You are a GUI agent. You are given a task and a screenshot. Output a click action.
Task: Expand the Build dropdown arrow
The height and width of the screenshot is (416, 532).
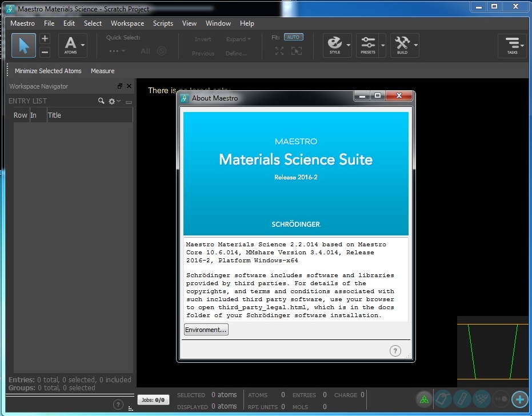tap(415, 45)
